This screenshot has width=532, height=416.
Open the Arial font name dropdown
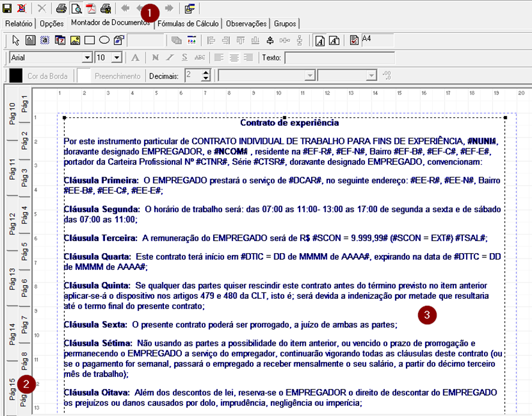(x=86, y=58)
